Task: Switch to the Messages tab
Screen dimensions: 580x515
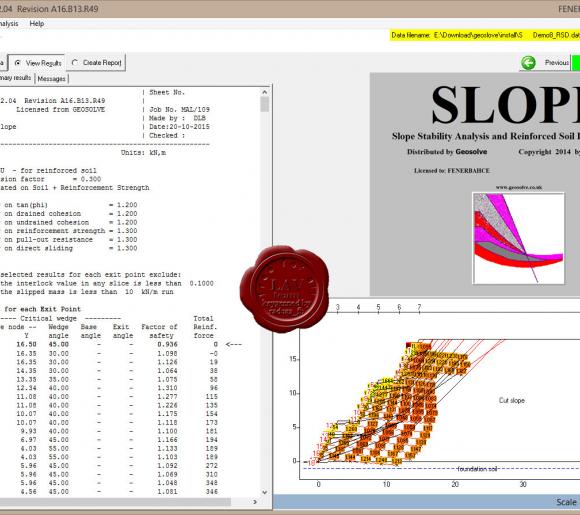Action: (51, 79)
